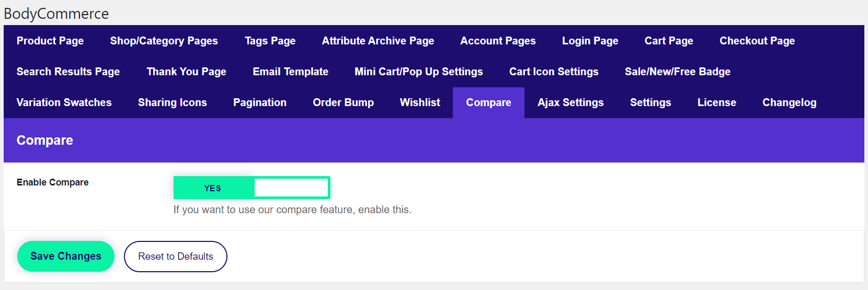The height and width of the screenshot is (290, 868).
Task: Open the Cart Icon Settings tab
Action: [554, 72]
